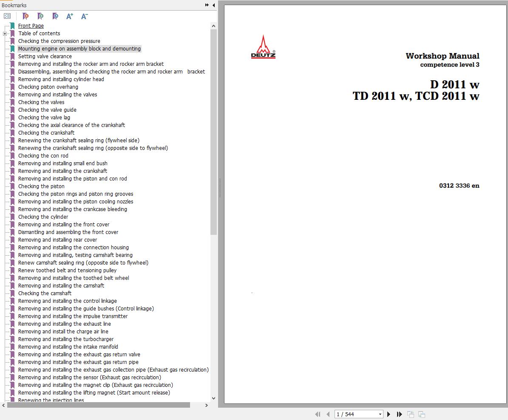Image resolution: width=508 pixels, height=420 pixels.
Task: Go to the next page
Action: click(389, 414)
